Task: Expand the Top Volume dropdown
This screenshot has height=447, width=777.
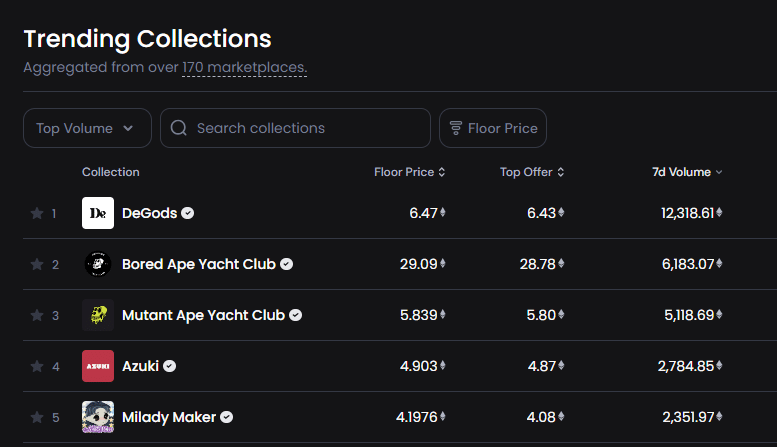Action: (87, 128)
